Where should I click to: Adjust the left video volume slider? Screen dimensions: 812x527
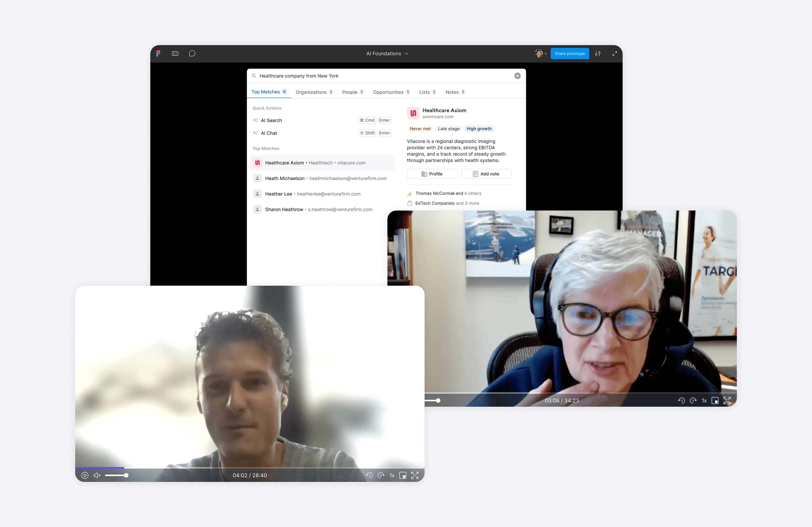pos(117,475)
